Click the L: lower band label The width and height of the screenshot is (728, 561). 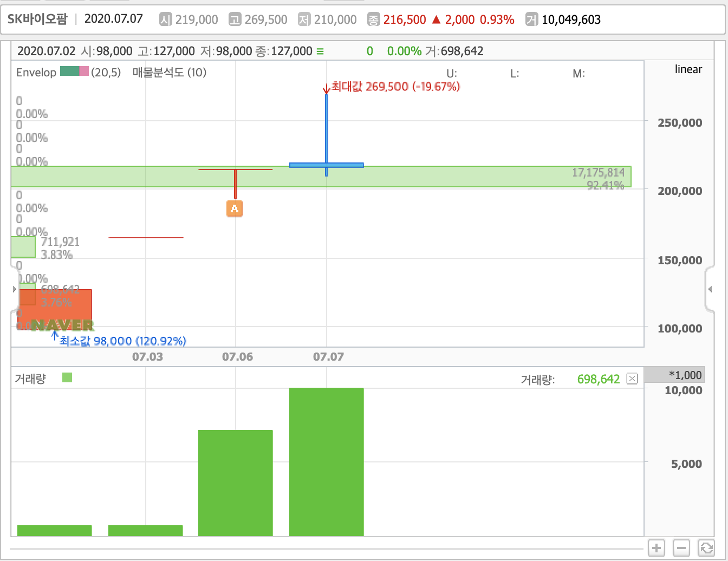[x=515, y=73]
